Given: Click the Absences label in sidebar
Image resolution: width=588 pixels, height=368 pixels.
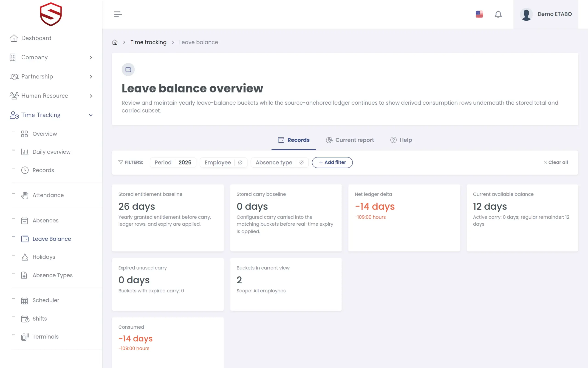Looking at the screenshot, I should [45, 221].
